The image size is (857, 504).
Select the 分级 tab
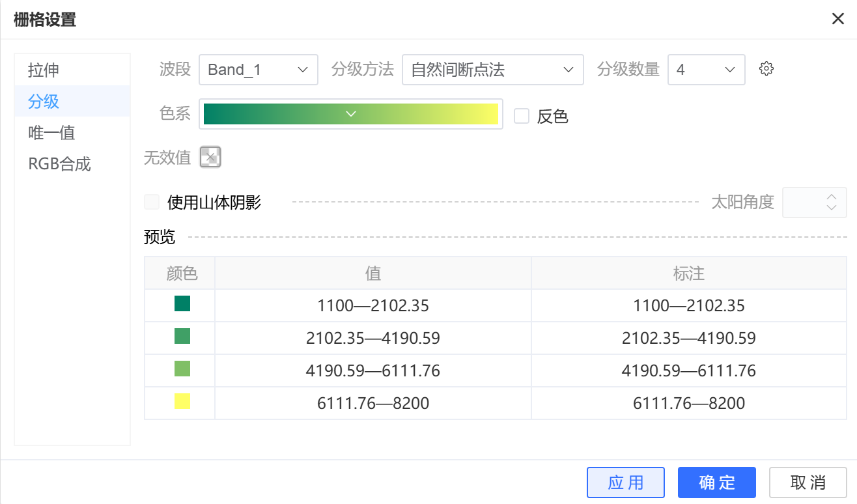[x=44, y=102]
